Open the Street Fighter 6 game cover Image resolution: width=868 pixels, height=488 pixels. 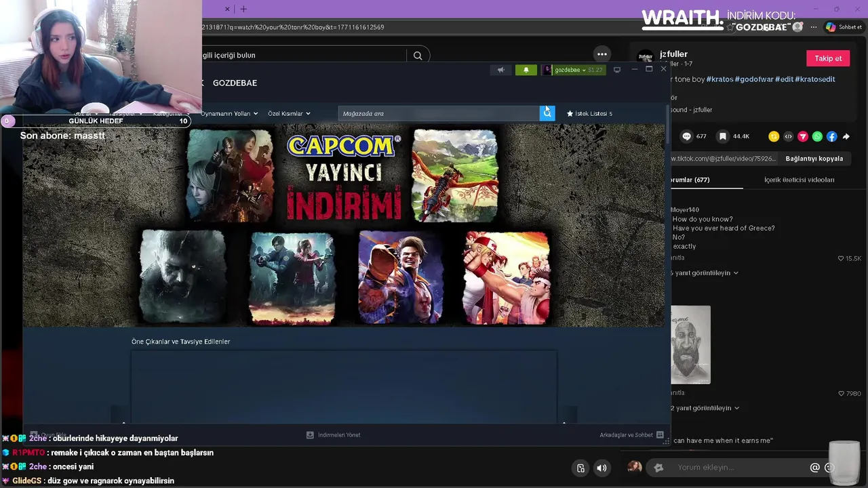pyautogui.click(x=401, y=277)
